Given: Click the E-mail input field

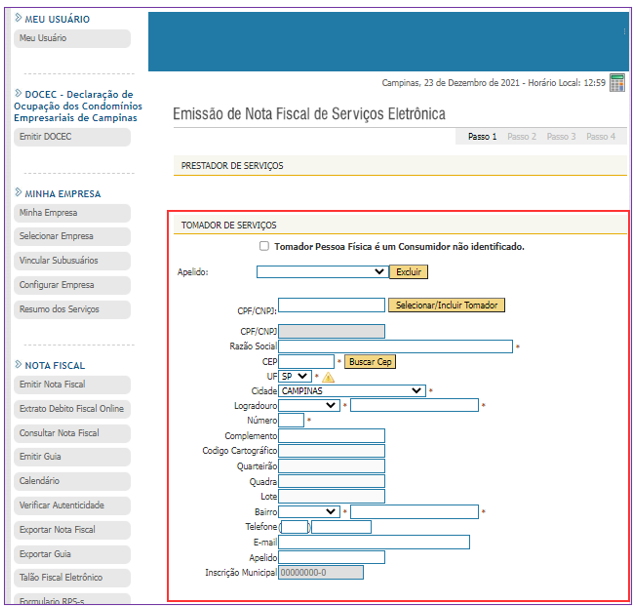Looking at the screenshot, I should tap(374, 542).
